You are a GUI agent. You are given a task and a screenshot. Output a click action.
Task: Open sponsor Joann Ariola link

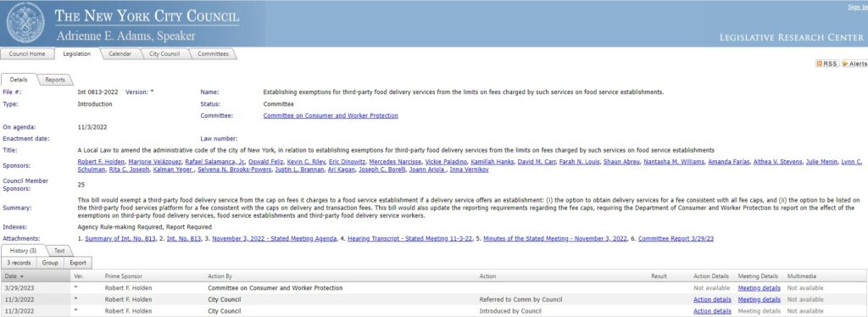point(427,170)
